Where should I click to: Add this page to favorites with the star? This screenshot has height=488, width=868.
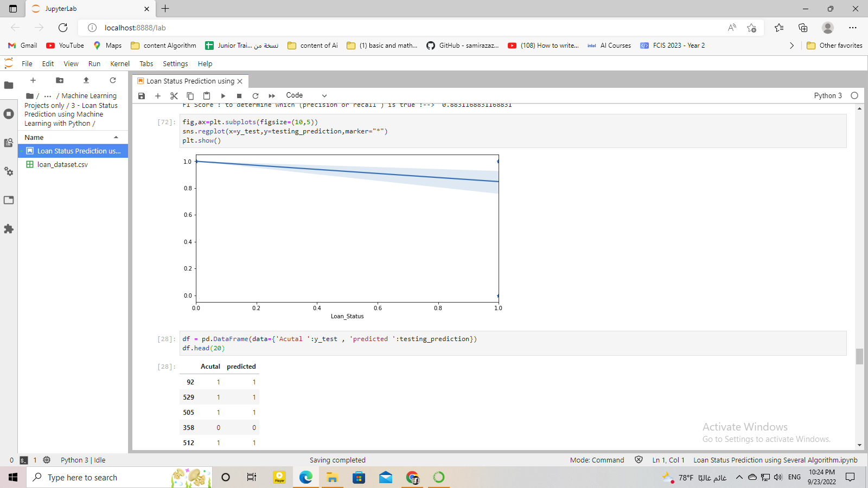pos(752,28)
